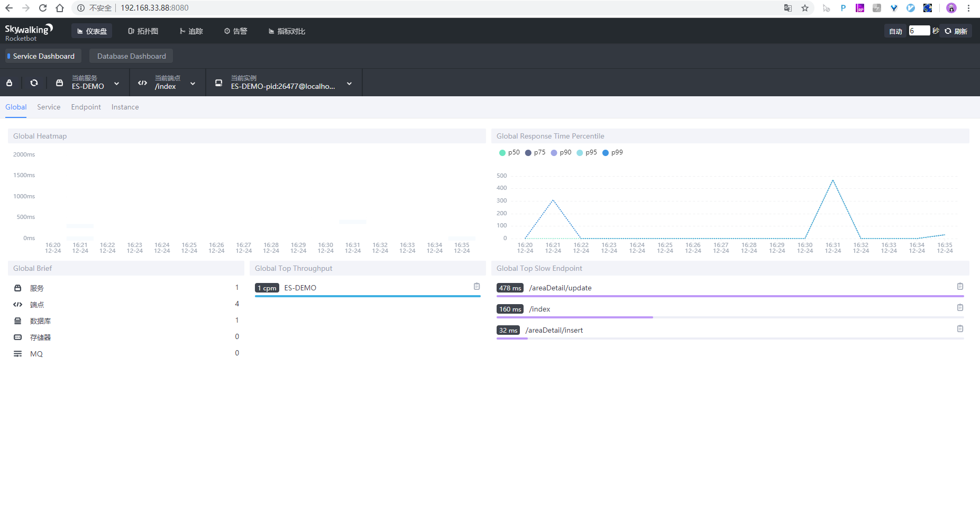Screen dimensions: 980x512
Task: Open the grey lightning bolt extension
Action: [877, 8]
